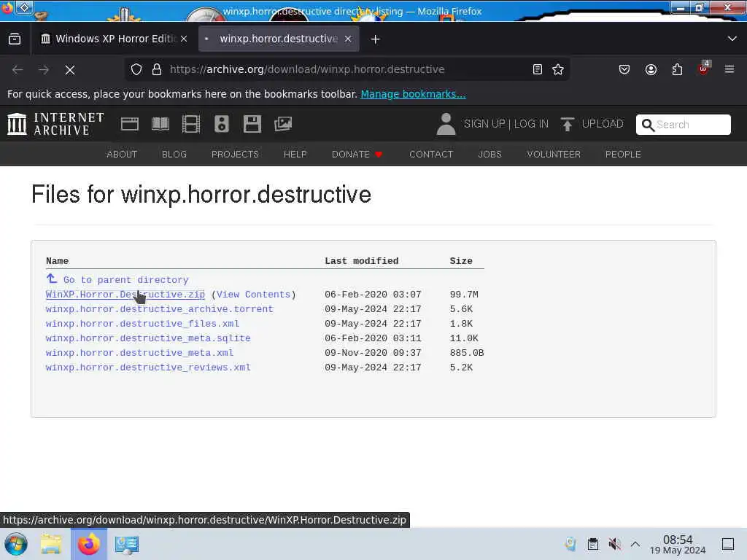Viewport: 747px width, 560px height.
Task: Open Firefox View tab overview icon
Action: point(15,39)
